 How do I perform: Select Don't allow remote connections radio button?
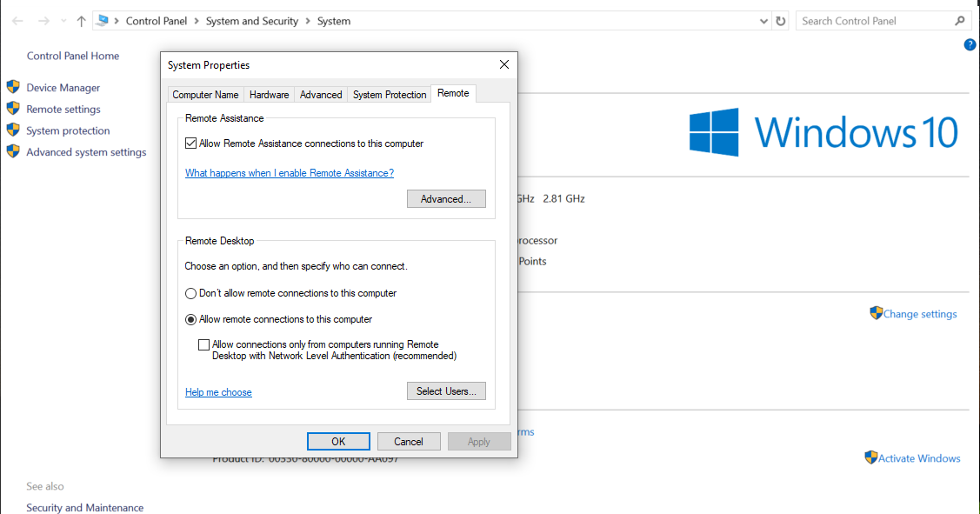[190, 293]
